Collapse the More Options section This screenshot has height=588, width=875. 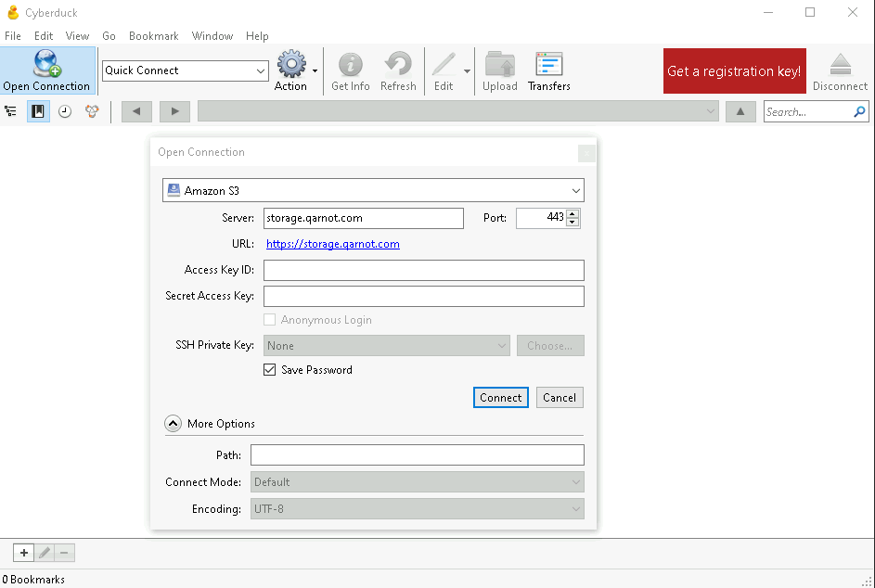tap(173, 424)
